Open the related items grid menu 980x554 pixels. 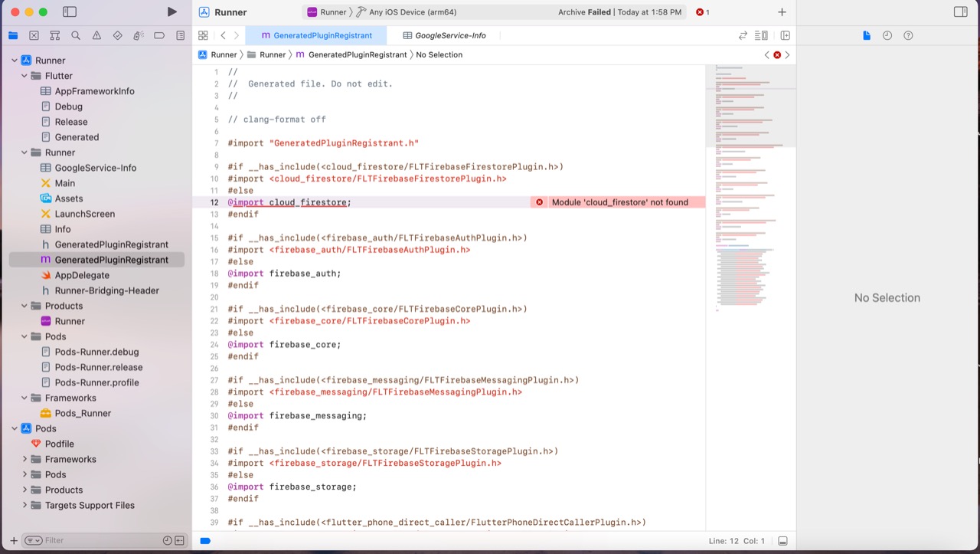click(x=203, y=35)
